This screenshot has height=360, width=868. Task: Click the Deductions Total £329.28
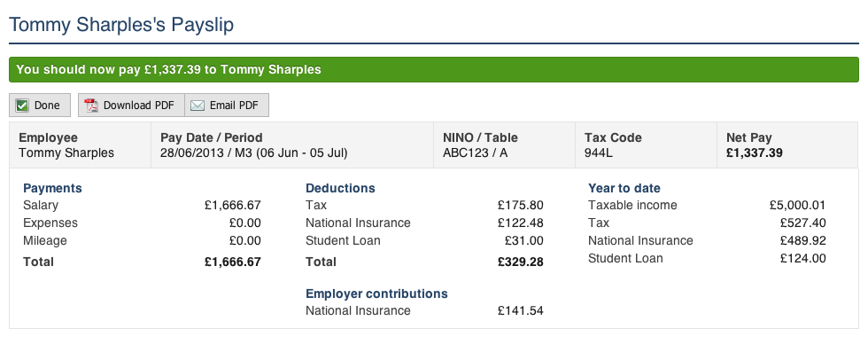click(521, 262)
